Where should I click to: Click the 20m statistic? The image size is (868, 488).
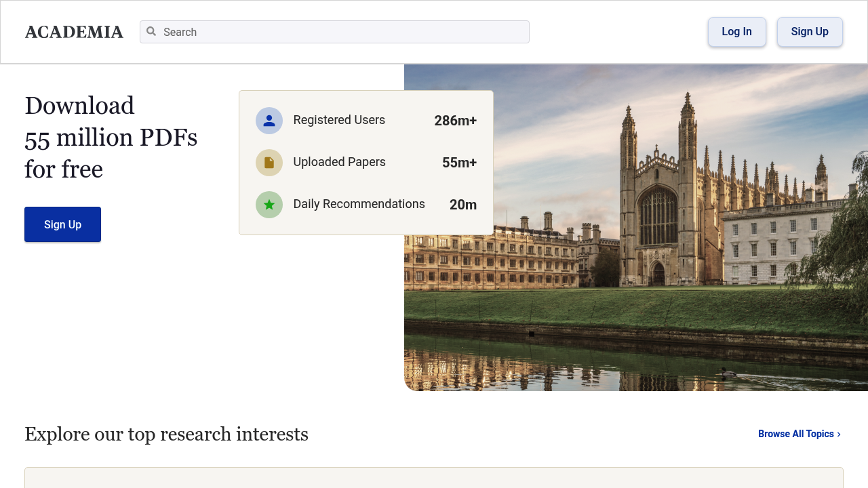pos(463,205)
